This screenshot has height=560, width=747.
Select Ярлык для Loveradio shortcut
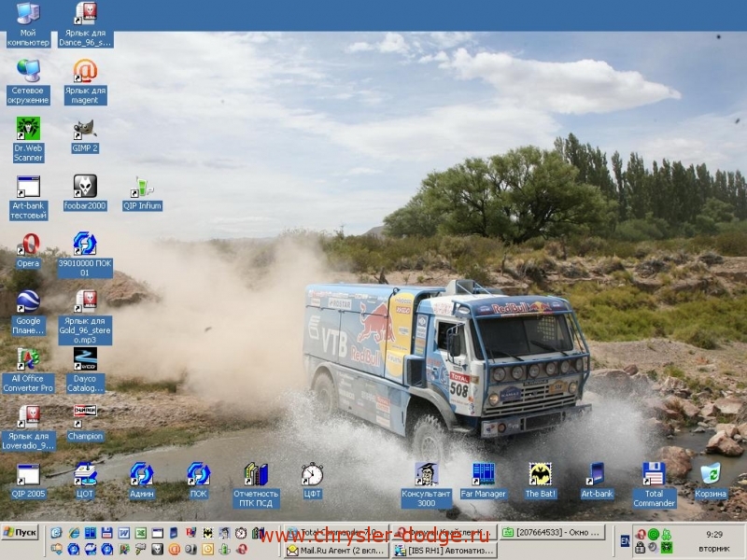pos(28,427)
